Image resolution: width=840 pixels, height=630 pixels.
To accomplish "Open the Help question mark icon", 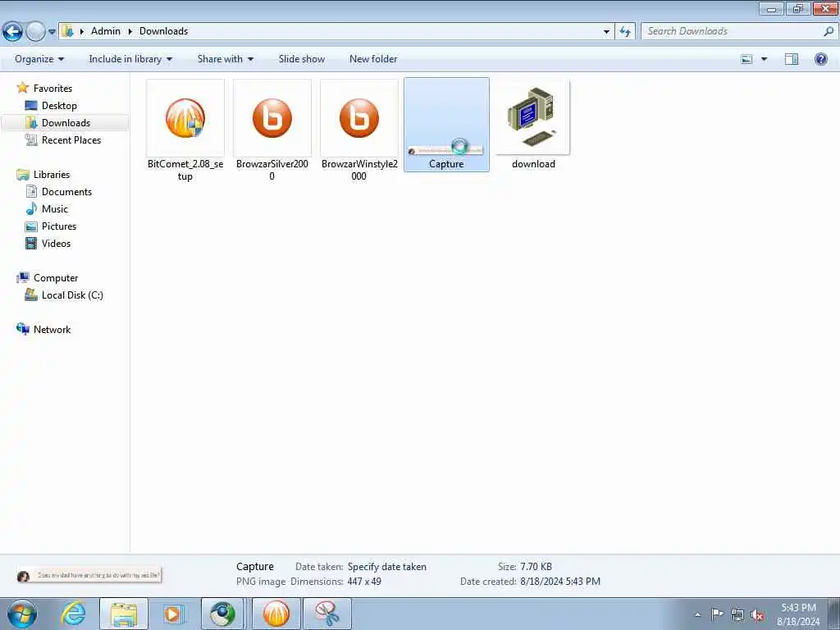I will (x=820, y=59).
